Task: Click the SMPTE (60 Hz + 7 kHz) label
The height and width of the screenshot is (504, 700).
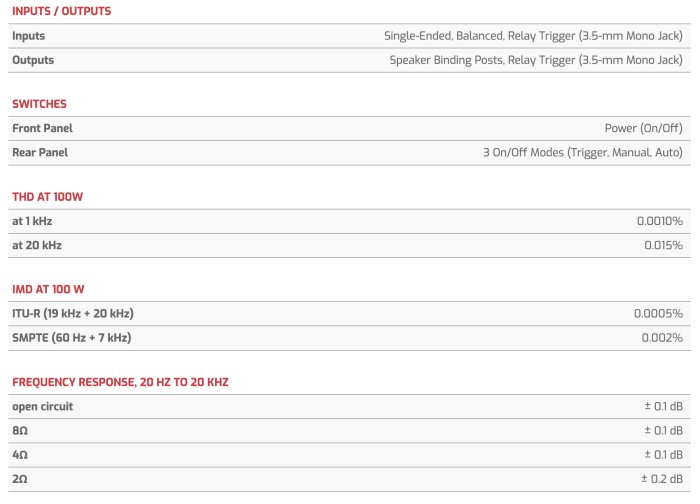Action: pos(71,337)
